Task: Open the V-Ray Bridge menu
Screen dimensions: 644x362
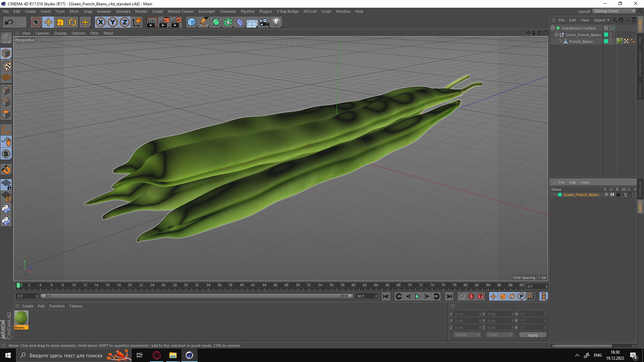Action: point(287,11)
